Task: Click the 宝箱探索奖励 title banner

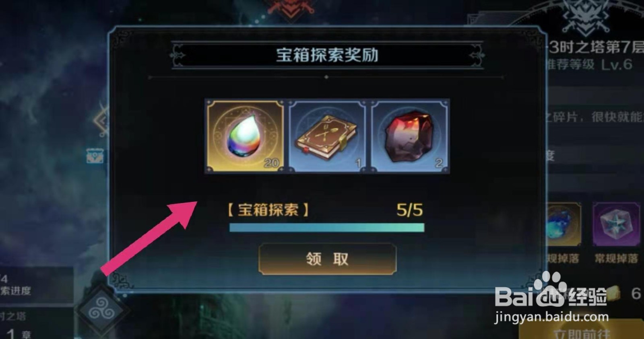Action: pos(327,55)
